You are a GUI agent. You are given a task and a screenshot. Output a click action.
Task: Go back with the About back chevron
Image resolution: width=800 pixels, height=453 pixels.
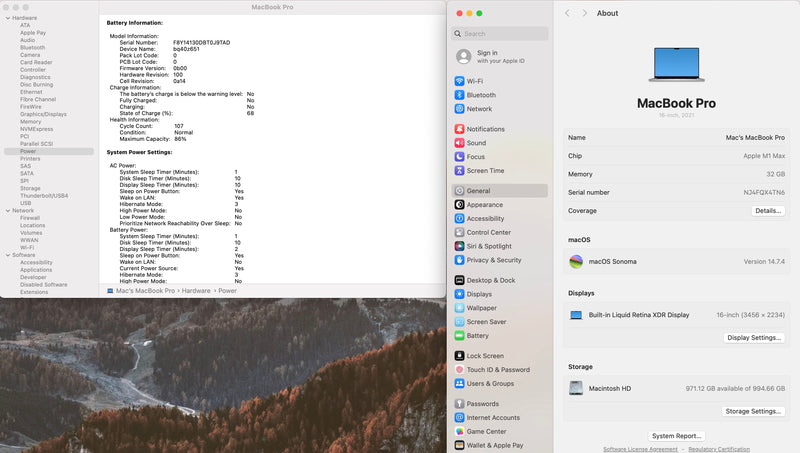(567, 13)
